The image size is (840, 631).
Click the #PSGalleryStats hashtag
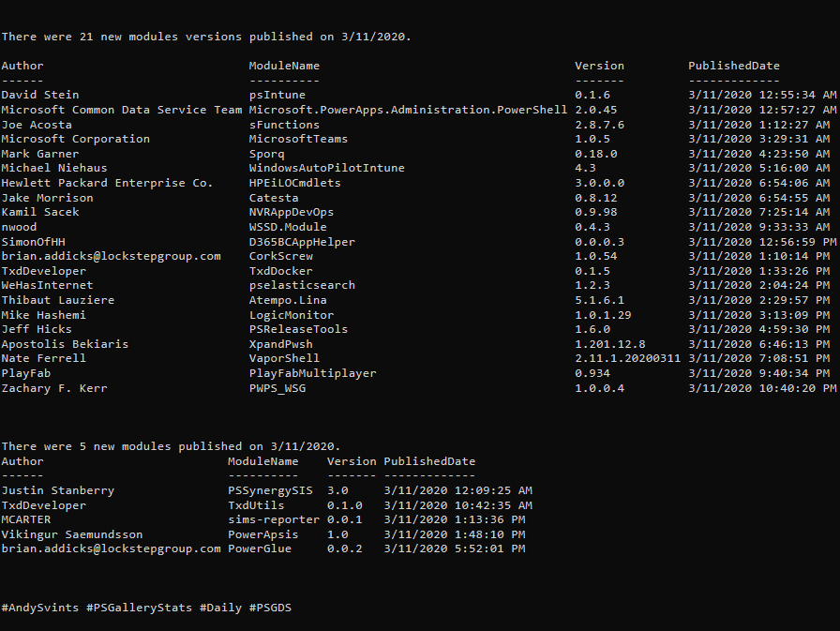140,608
